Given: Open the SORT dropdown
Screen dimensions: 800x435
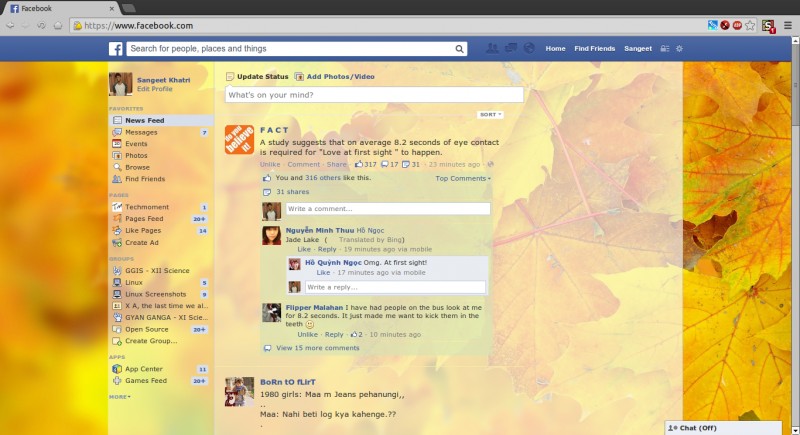Looking at the screenshot, I should (490, 115).
